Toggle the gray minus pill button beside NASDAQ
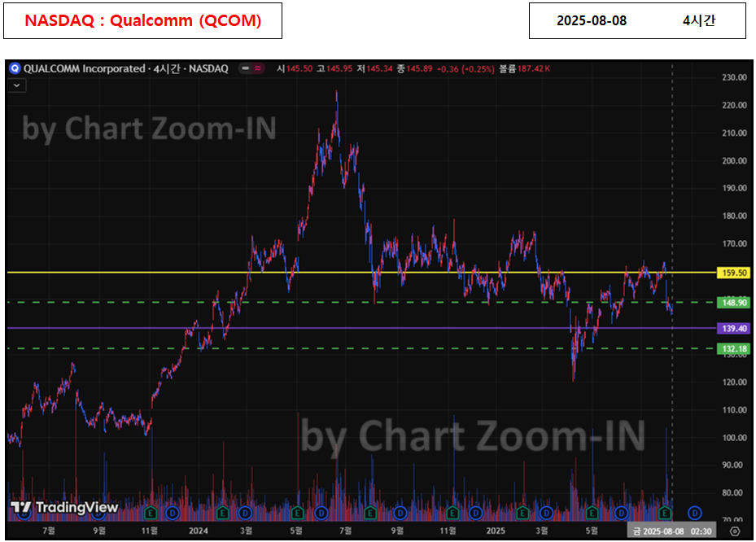 pos(246,68)
